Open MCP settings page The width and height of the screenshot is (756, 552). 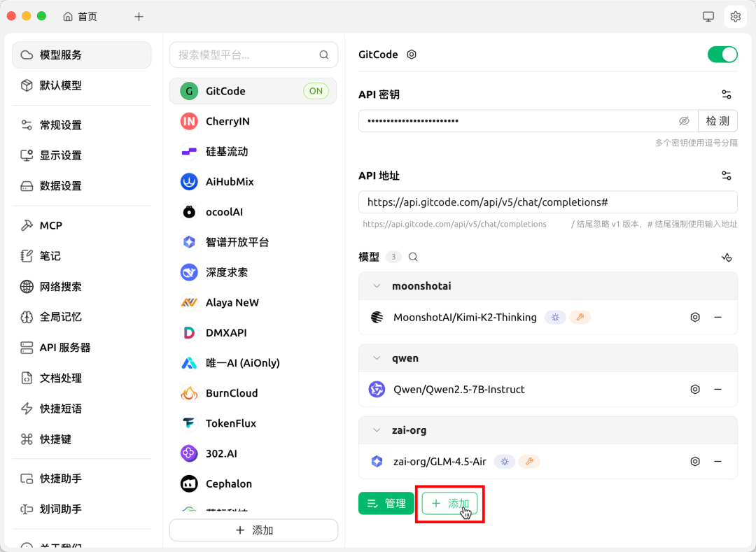(81, 225)
